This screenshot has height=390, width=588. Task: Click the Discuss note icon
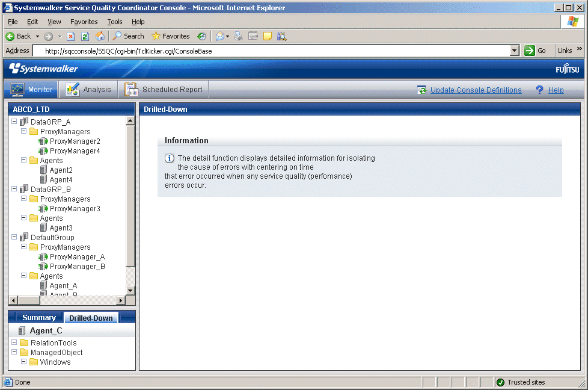click(x=268, y=36)
